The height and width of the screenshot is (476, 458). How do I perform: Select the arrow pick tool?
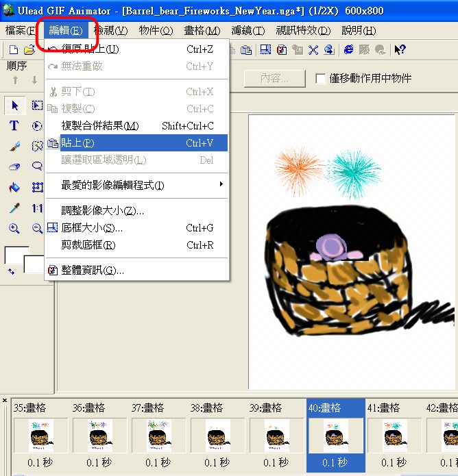click(x=14, y=105)
